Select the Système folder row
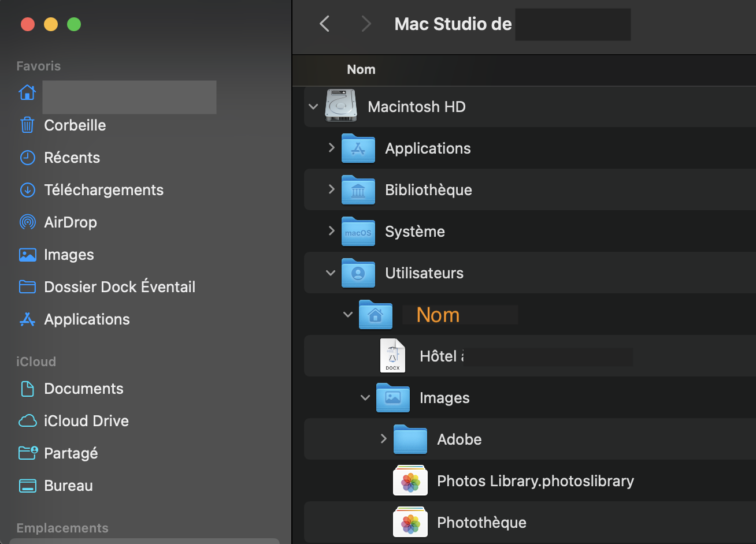 tap(414, 232)
